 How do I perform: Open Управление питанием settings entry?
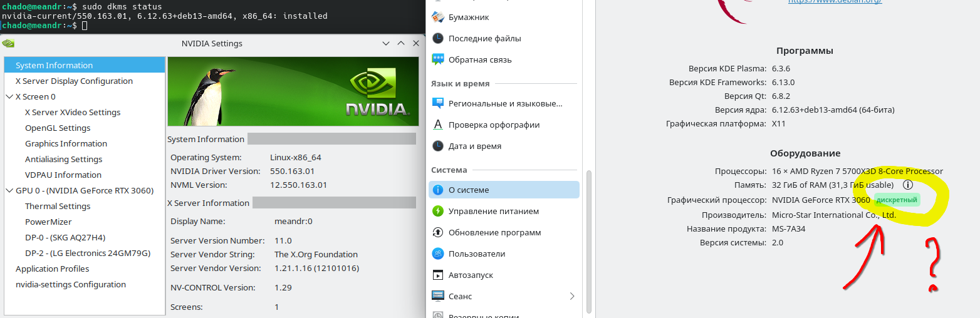click(504, 211)
